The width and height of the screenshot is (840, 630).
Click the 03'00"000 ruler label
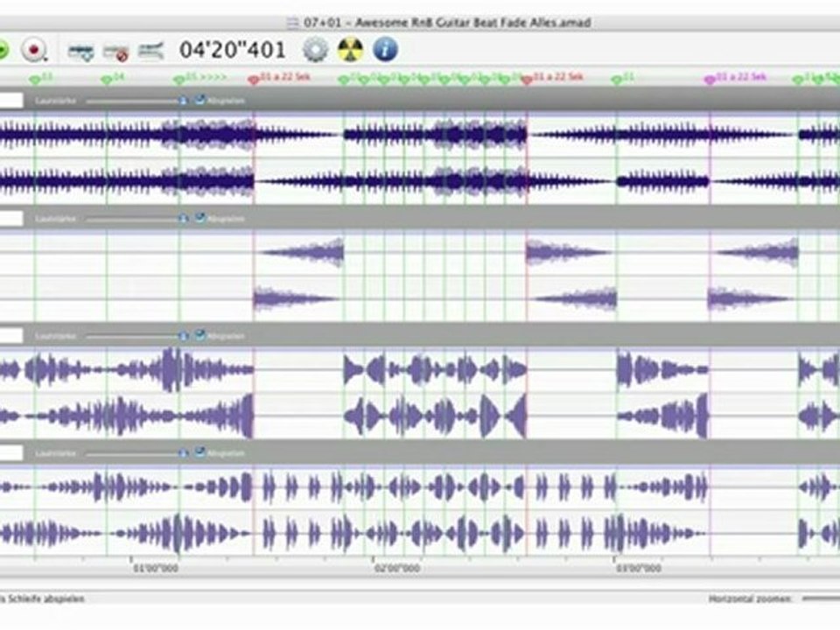[638, 567]
